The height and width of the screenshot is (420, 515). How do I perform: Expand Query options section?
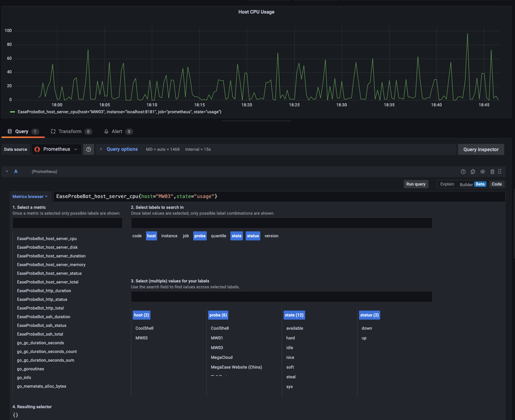101,149
